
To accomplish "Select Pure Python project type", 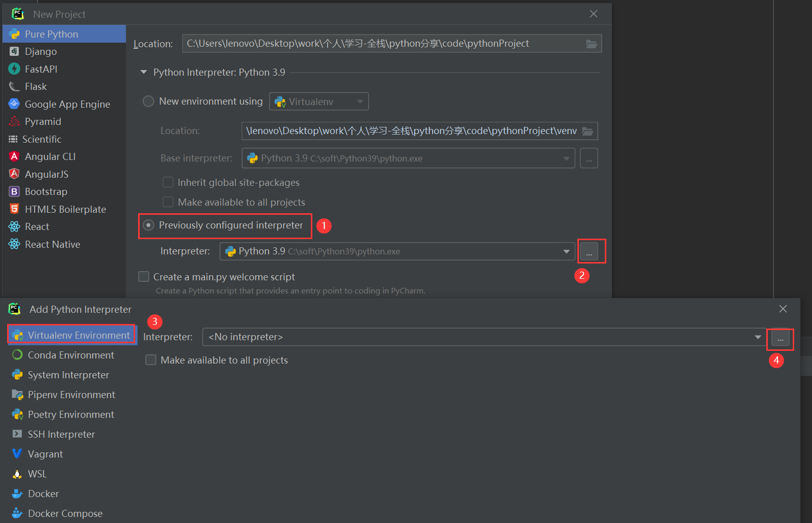I will 64,34.
